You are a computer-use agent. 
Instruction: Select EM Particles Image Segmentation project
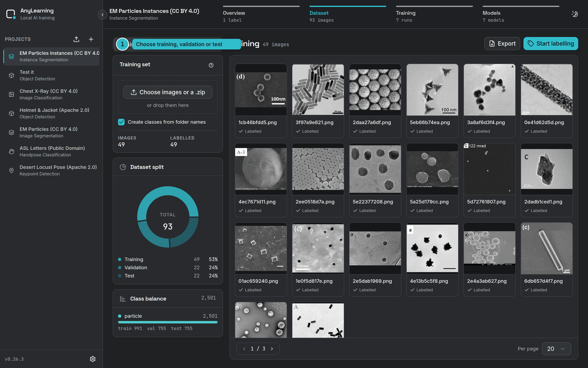[x=51, y=132]
